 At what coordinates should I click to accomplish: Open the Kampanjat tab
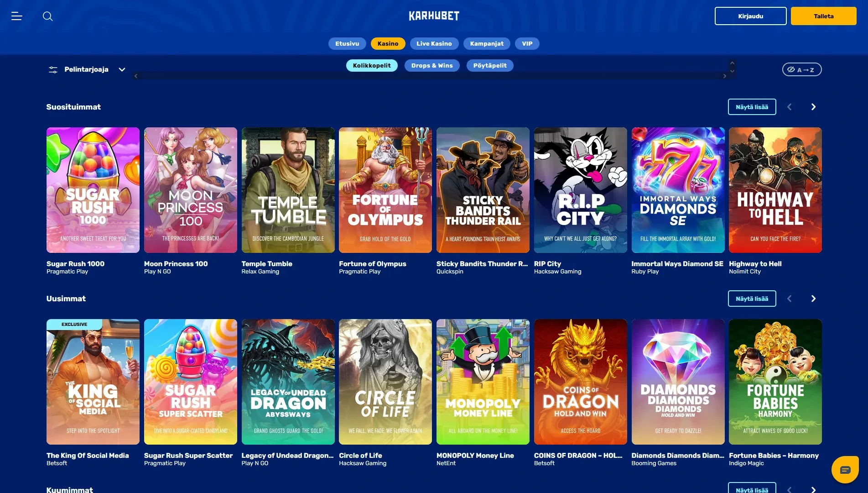[x=487, y=43]
